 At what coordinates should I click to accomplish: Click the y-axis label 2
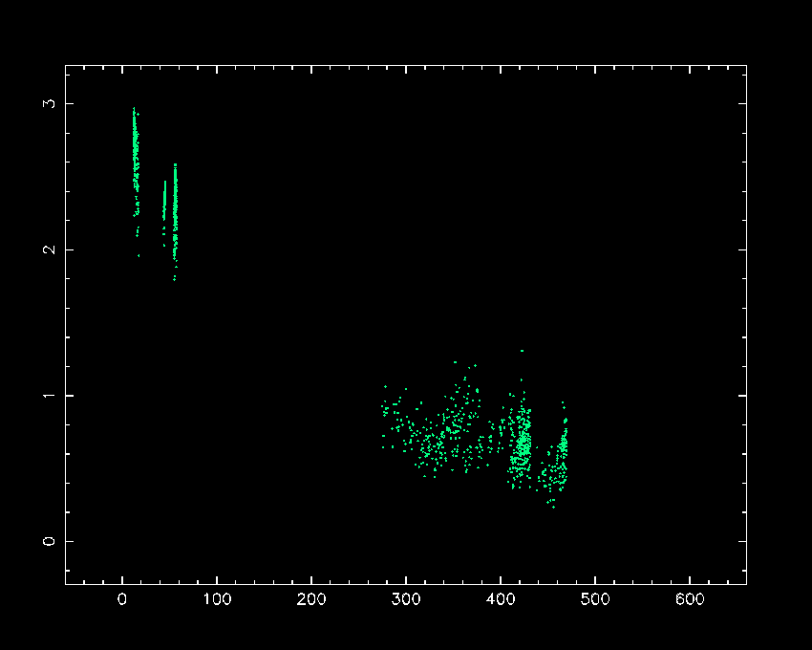tap(49, 249)
